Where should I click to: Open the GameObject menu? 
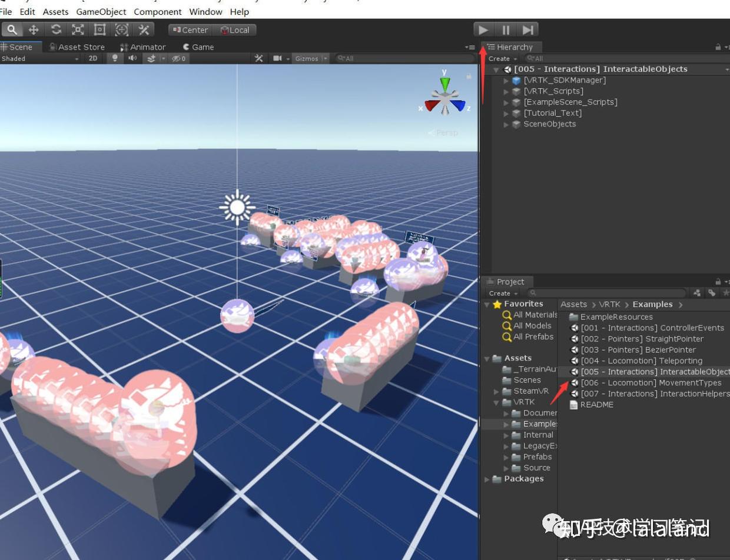pyautogui.click(x=102, y=11)
